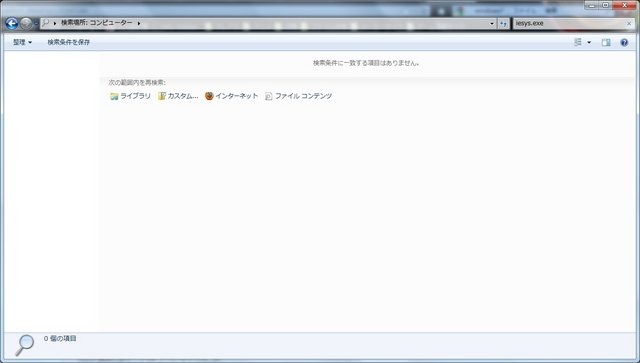Search again in カスタム...
The width and height of the screenshot is (640, 363).
(178, 96)
